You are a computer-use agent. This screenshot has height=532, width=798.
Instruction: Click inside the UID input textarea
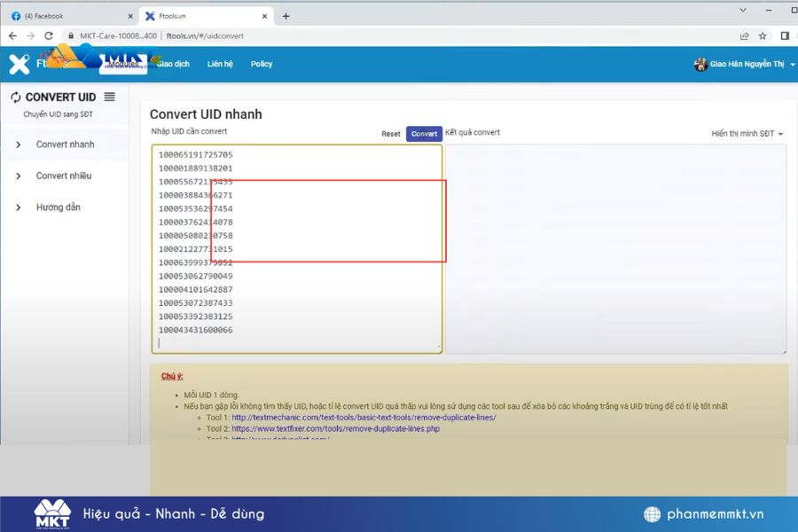(297, 248)
